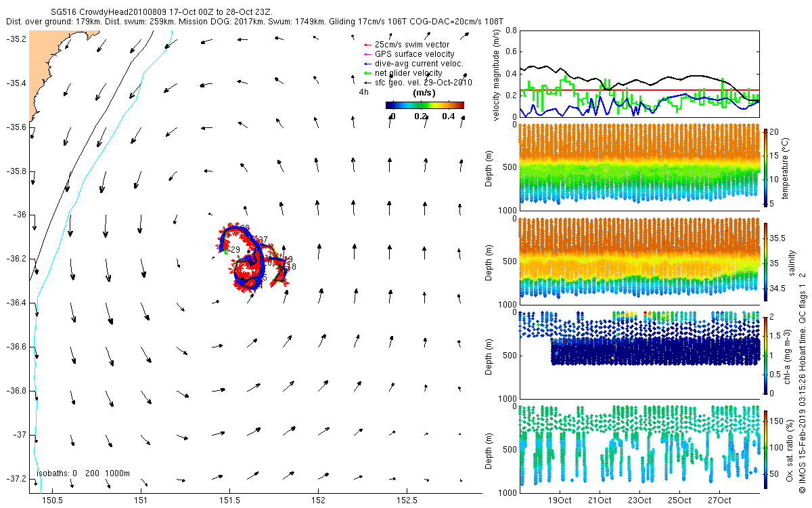812x508 pixels.
Task: Click longitude tick '151.5' on map axis
Action: coord(229,499)
